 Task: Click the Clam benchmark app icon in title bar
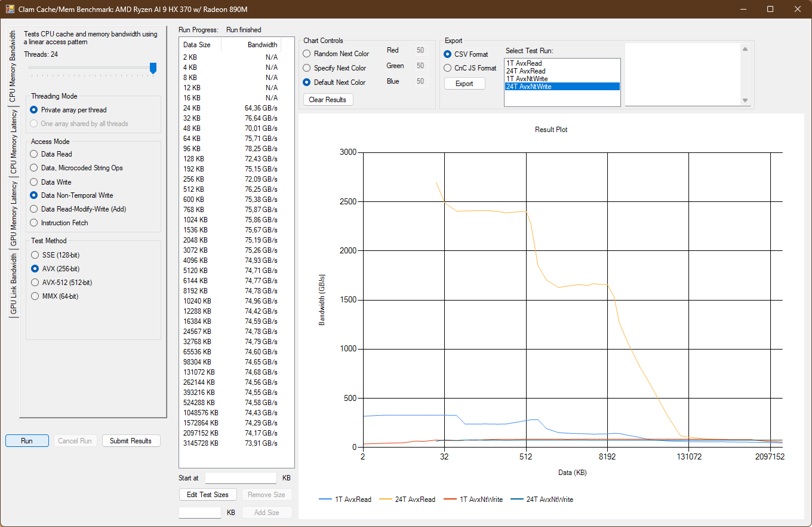(x=10, y=9)
